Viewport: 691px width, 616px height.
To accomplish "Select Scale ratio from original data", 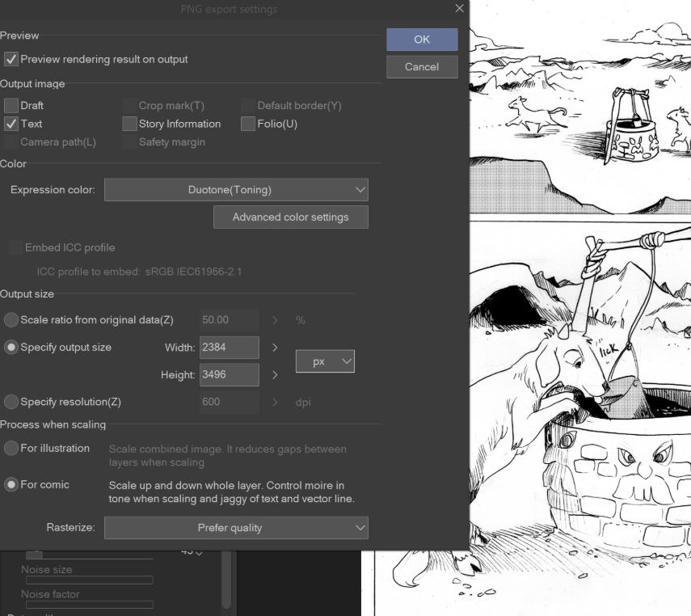I will coord(11,320).
